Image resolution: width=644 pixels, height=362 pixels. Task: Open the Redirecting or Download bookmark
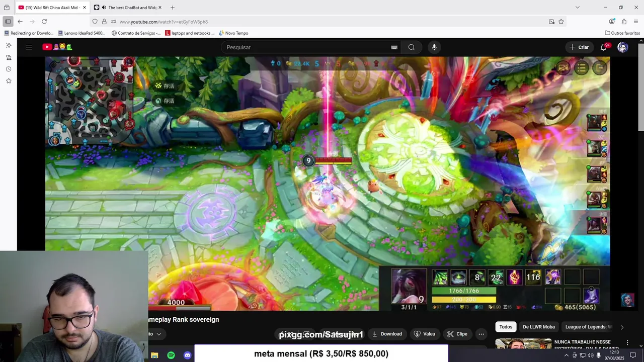point(29,33)
